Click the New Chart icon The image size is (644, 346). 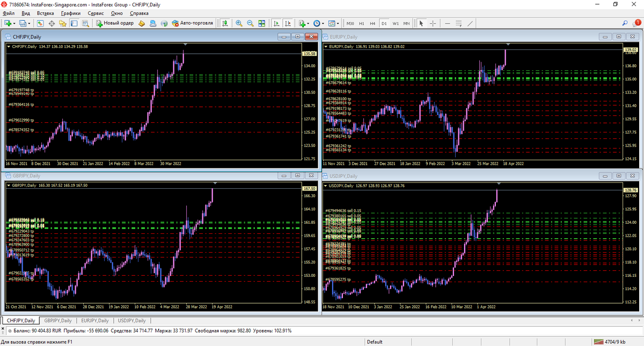(x=8, y=23)
